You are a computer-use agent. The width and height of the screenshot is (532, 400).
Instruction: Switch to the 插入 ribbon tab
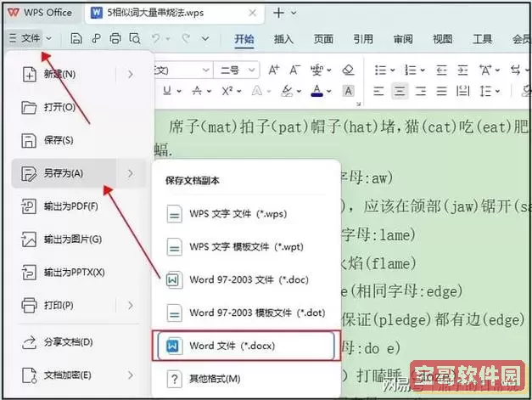point(283,39)
